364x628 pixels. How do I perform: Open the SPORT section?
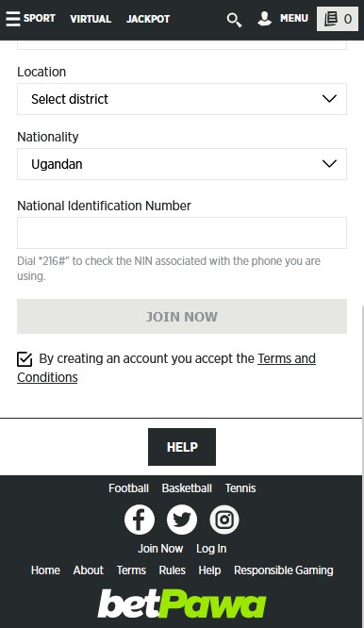click(x=40, y=19)
